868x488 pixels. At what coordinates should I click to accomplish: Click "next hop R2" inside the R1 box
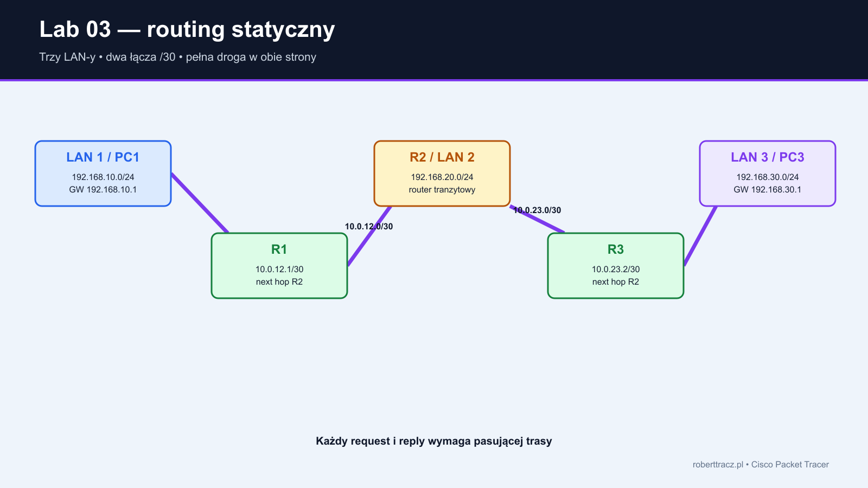tap(279, 282)
